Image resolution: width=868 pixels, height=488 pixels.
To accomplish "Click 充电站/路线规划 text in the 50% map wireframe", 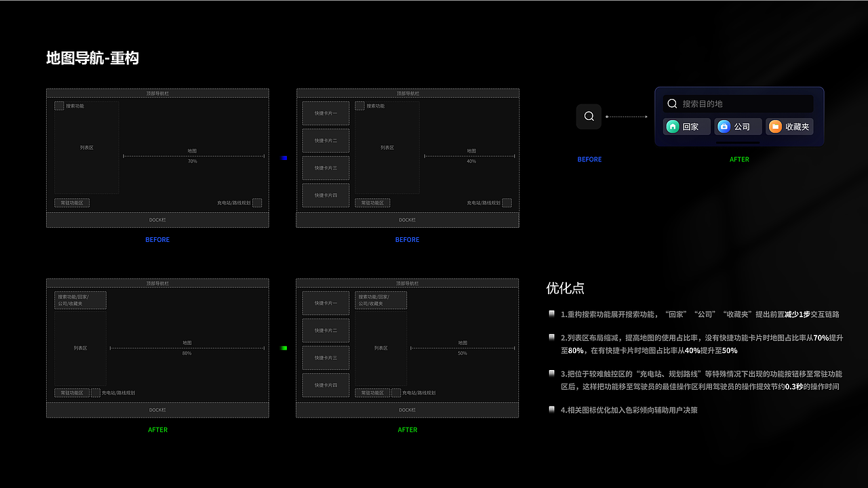I will (x=419, y=392).
